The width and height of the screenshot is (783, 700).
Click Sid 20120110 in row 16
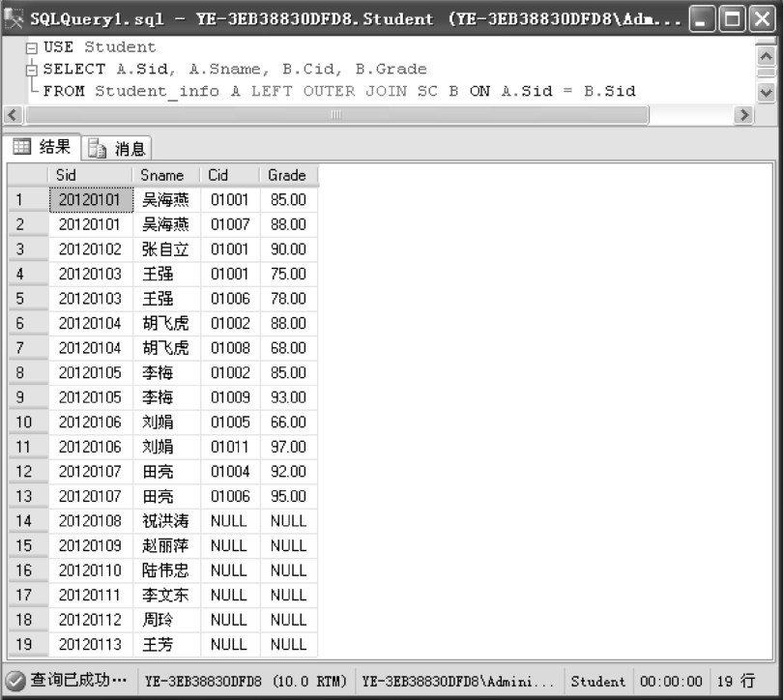click(91, 570)
